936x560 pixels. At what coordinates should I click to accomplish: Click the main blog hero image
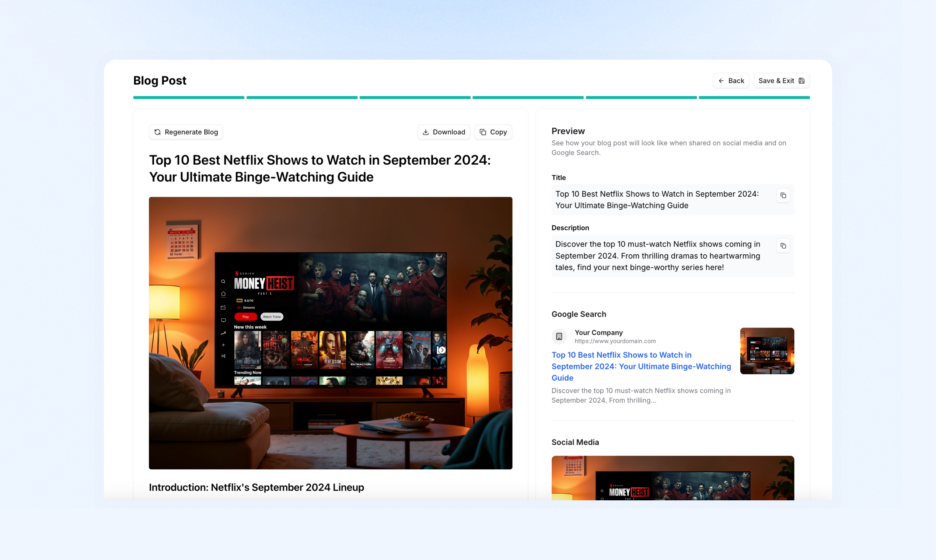click(x=330, y=333)
